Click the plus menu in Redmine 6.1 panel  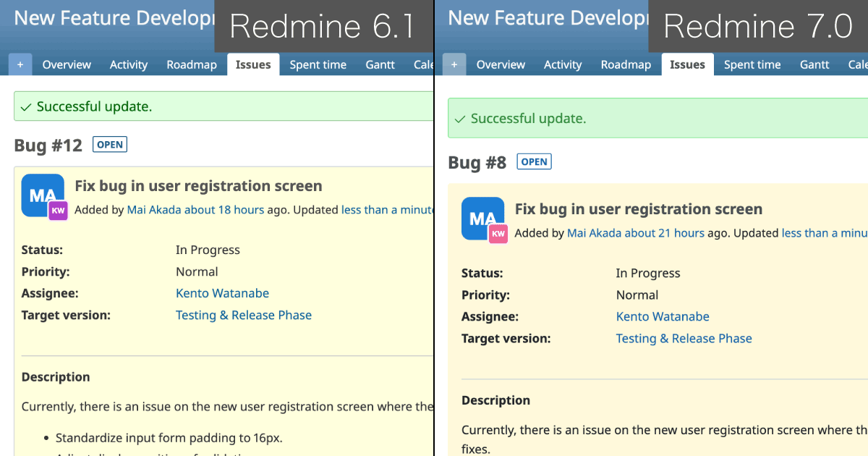(20, 64)
